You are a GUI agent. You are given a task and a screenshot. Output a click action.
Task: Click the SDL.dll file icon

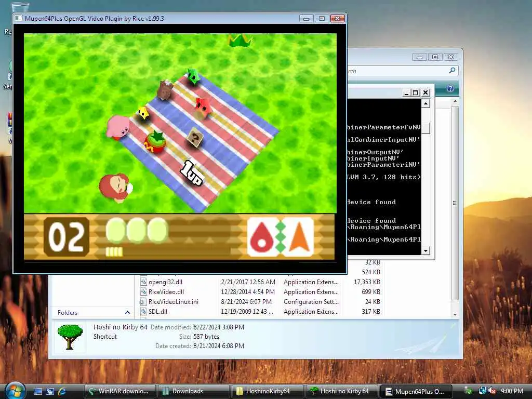[143, 312]
